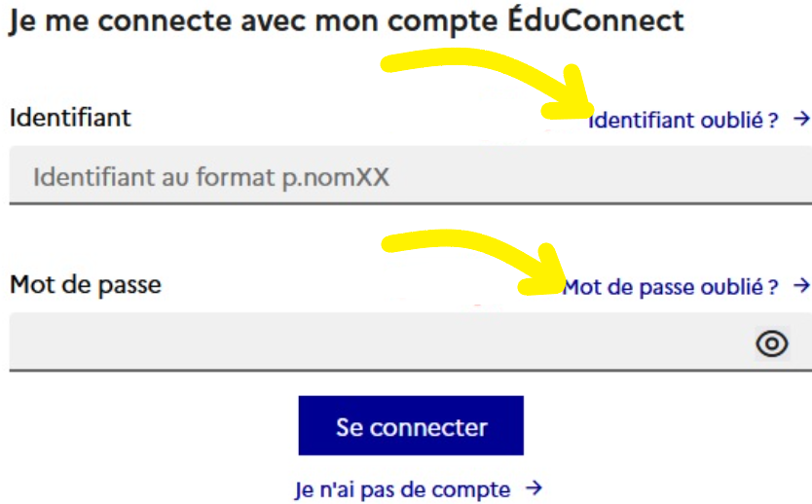812x504 pixels.
Task: Click the arrowhead of the bottom yellow arrow
Action: [x=543, y=271]
